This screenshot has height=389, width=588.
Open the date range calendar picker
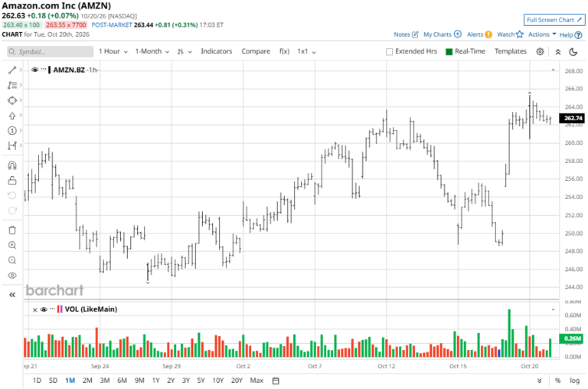(276, 381)
